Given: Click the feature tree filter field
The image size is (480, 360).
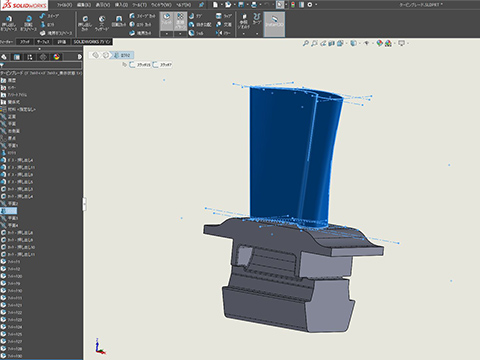Looking at the screenshot, I should coord(41,65).
